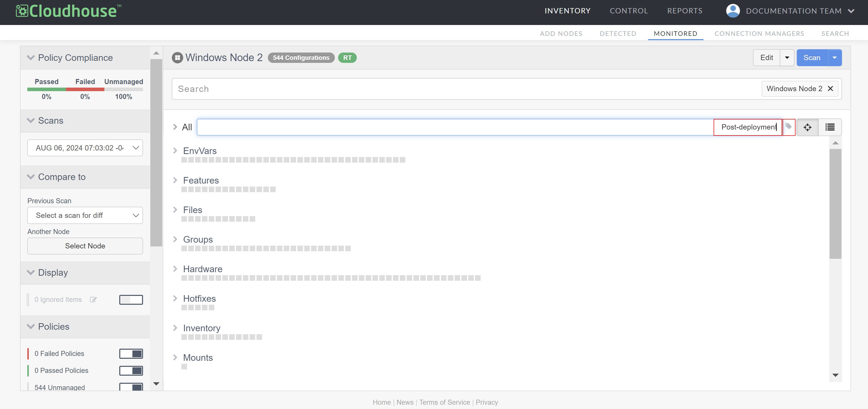Open the Terms of Service link

[x=444, y=402]
